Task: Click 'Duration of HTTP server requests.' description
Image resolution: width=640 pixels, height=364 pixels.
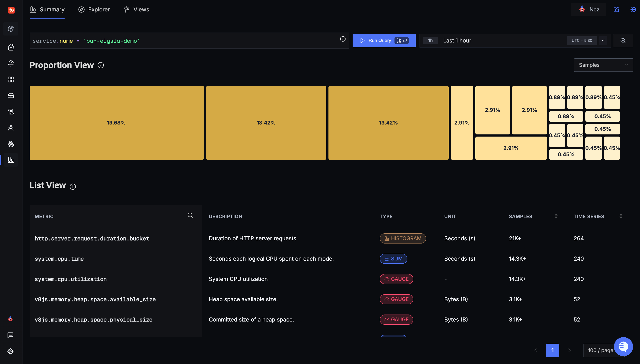Action: (x=253, y=238)
